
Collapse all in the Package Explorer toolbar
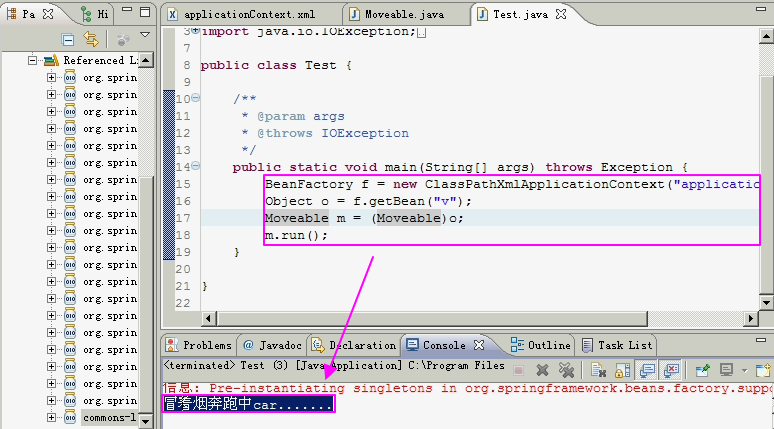pos(68,39)
